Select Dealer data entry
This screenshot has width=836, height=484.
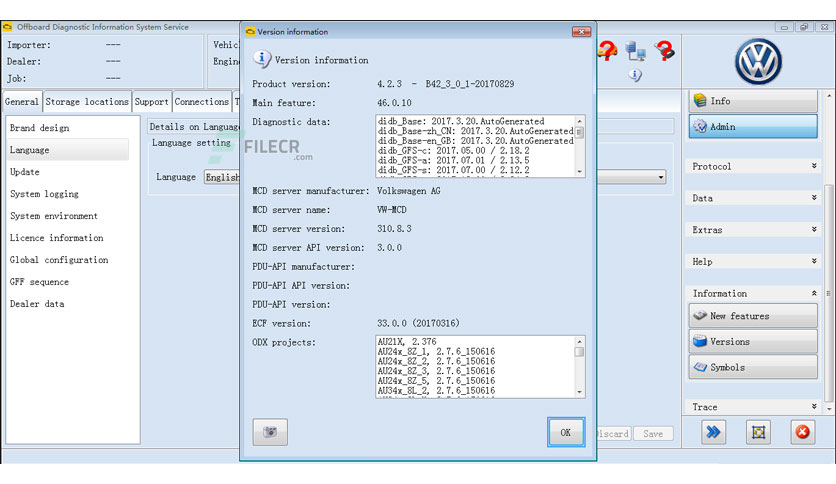(68, 303)
